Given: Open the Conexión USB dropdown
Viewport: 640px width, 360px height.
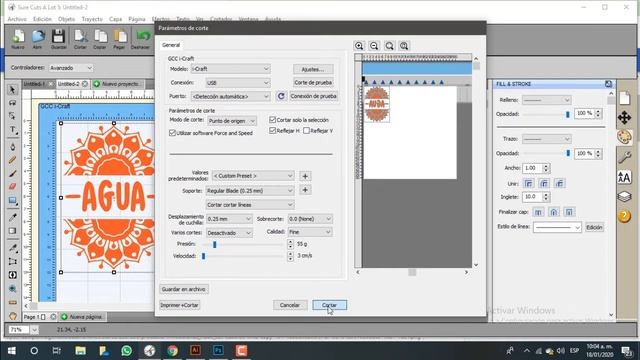Looking at the screenshot, I should 238,83.
